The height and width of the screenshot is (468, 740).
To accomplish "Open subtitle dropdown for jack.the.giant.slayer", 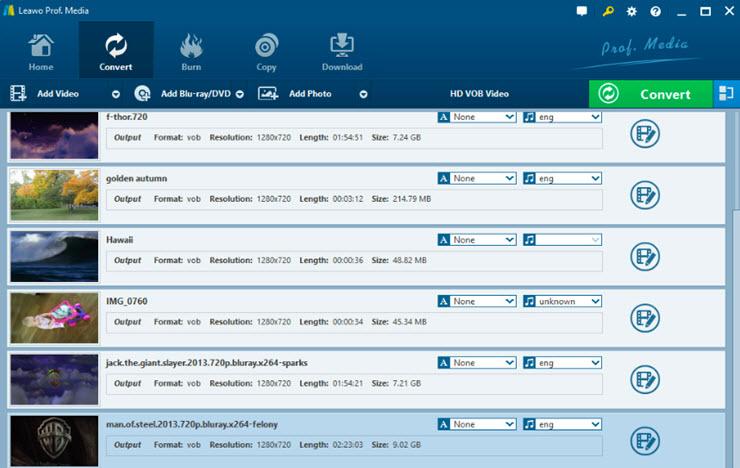I will pyautogui.click(x=477, y=363).
